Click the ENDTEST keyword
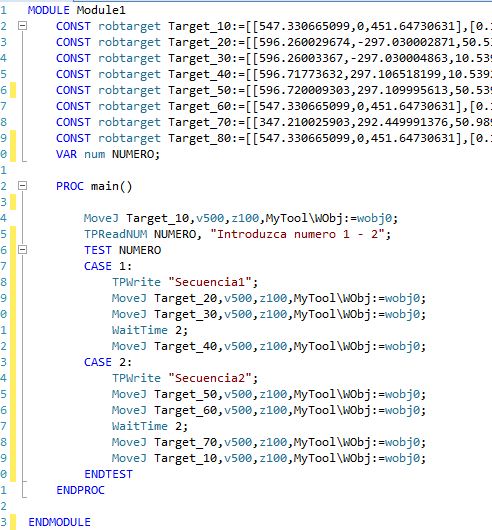 (x=108, y=474)
